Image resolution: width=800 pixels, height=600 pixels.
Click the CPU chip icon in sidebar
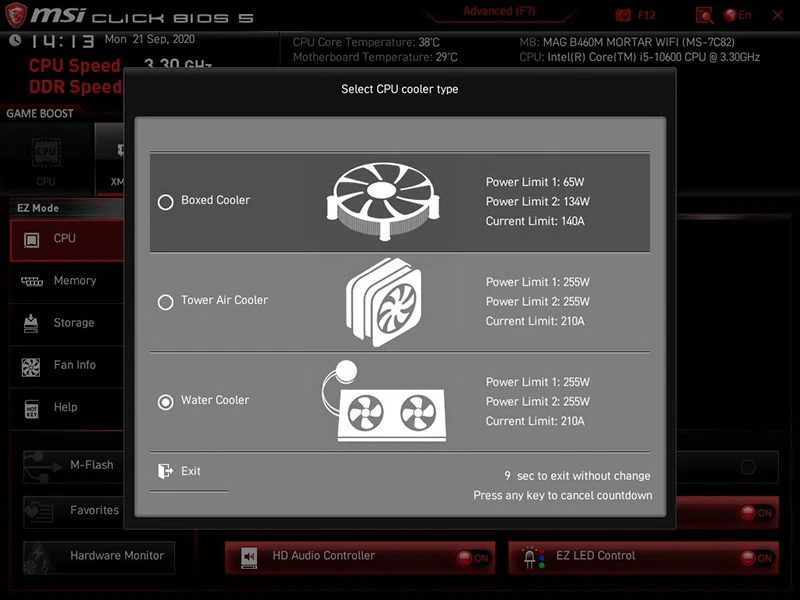click(32, 239)
